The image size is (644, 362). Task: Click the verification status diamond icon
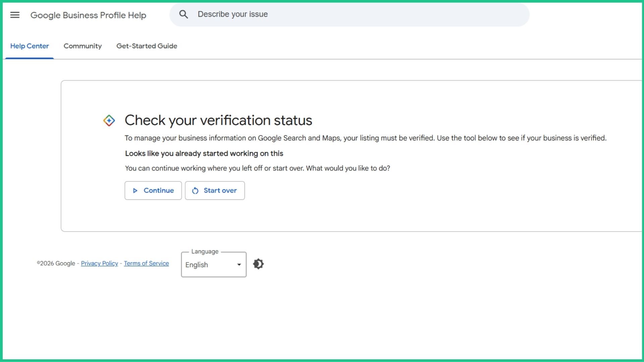tap(109, 120)
